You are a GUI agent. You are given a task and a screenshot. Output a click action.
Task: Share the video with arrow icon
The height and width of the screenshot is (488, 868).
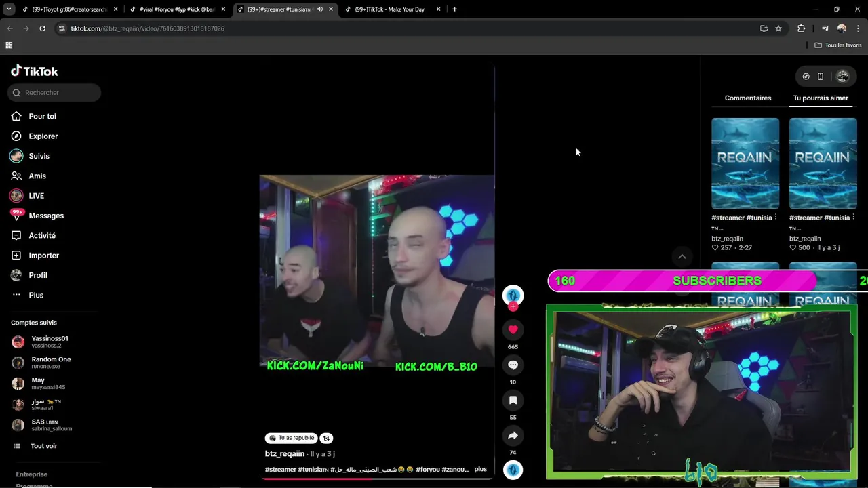(513, 435)
